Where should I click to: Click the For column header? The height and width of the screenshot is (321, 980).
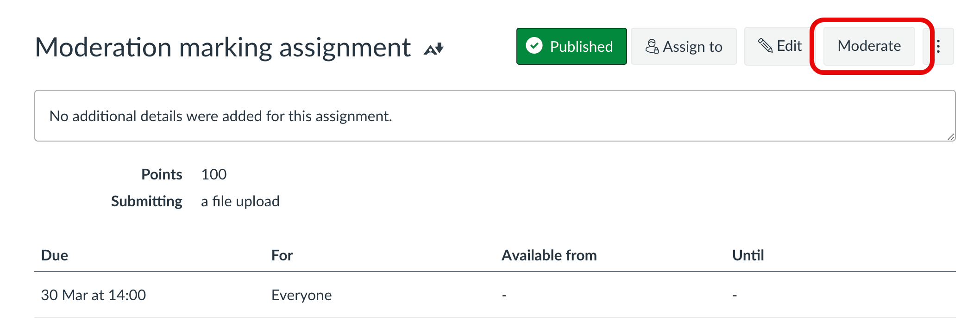(x=282, y=255)
